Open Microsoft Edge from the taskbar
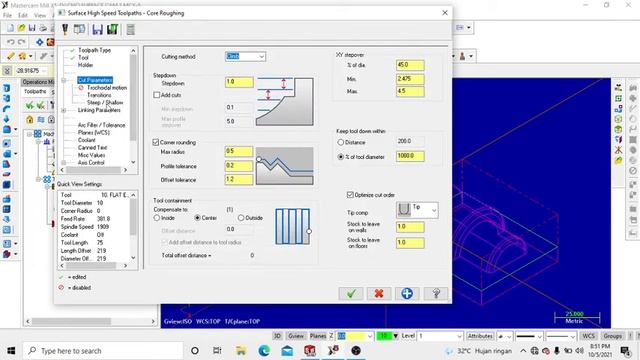This screenshot has height=360, width=640. pos(264,350)
